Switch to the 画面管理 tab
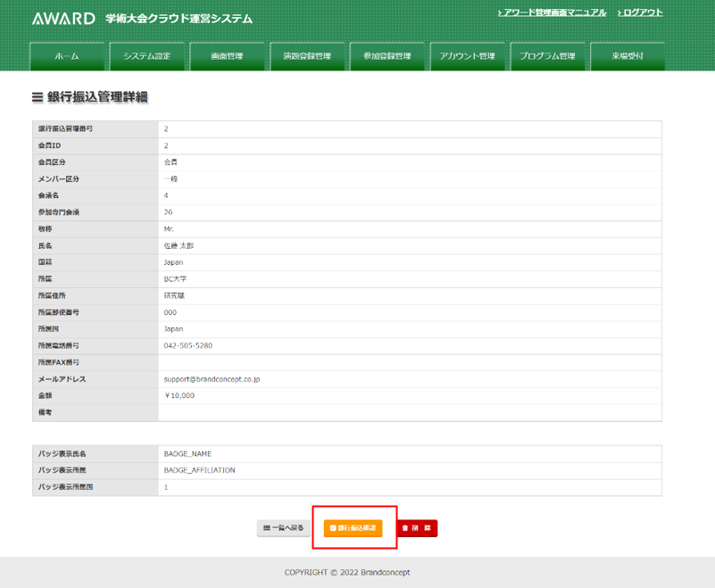This screenshot has width=715, height=588. click(x=227, y=56)
